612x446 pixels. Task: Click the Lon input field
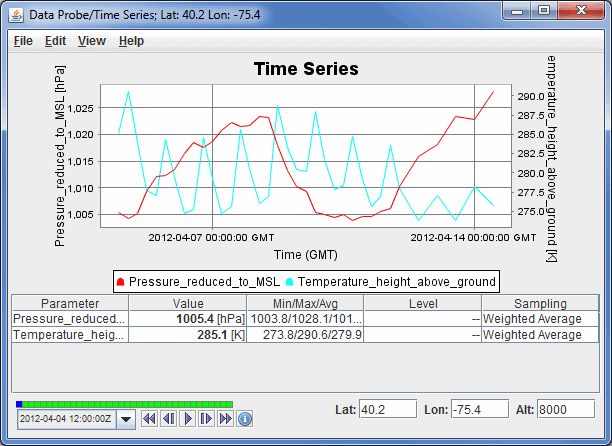(480, 409)
